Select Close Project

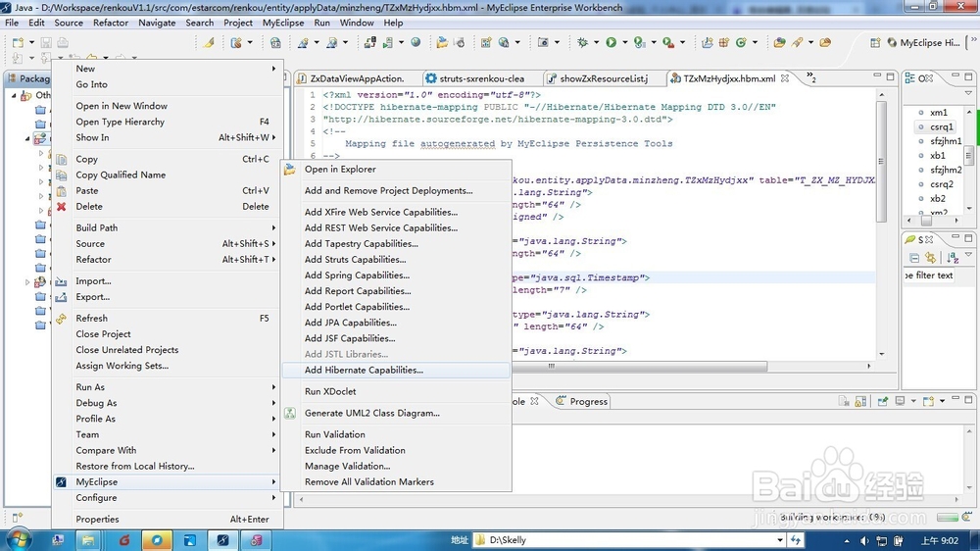pos(168,334)
